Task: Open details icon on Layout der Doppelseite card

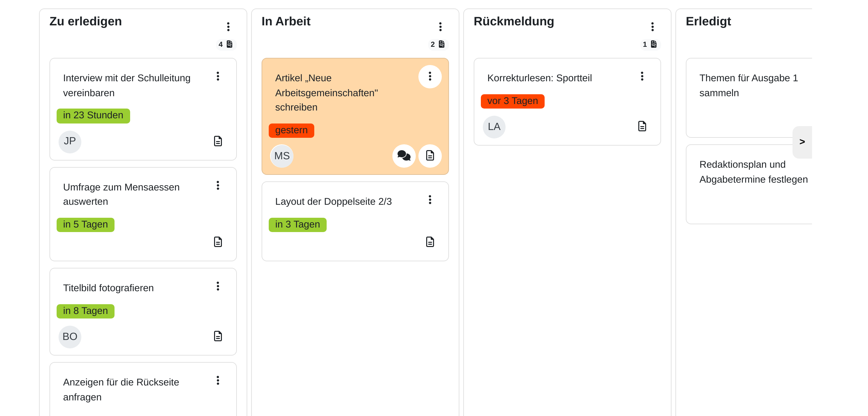Action: pyautogui.click(x=430, y=242)
